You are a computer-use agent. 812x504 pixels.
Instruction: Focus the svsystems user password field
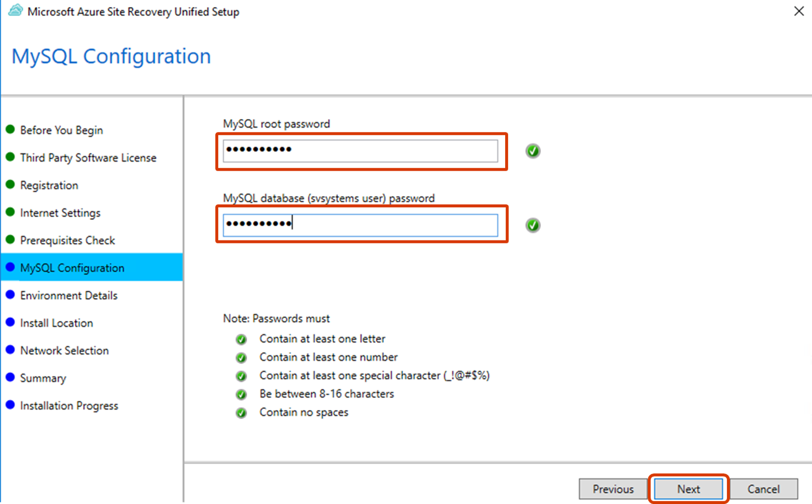(x=360, y=225)
